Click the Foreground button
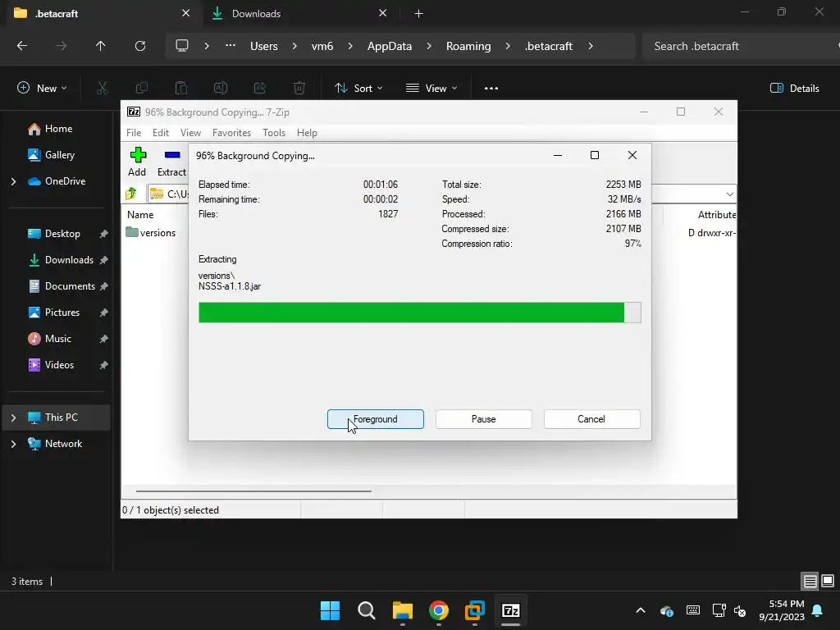Viewport: 840px width, 630px height. (376, 419)
